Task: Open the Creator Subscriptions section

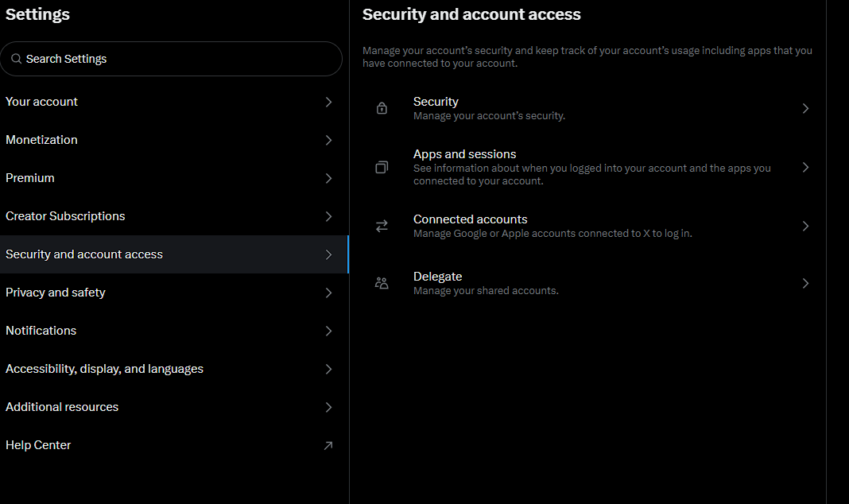Action: 174,216
